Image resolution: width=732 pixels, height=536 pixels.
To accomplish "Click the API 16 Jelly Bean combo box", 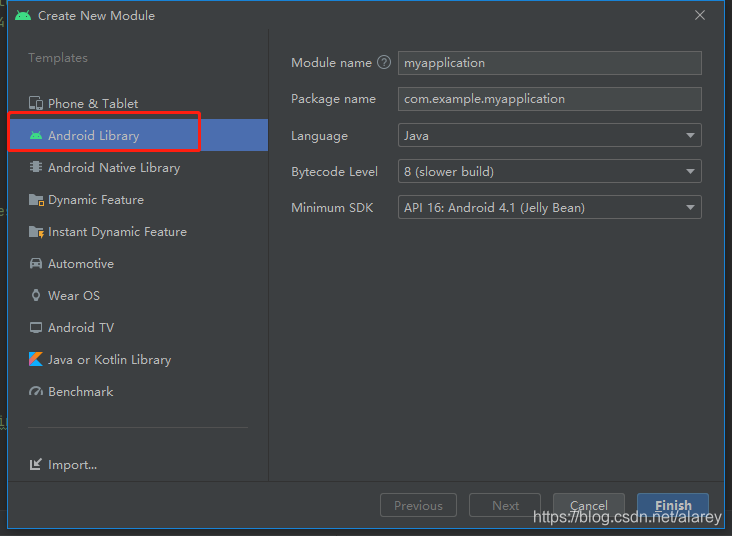I will [x=549, y=207].
